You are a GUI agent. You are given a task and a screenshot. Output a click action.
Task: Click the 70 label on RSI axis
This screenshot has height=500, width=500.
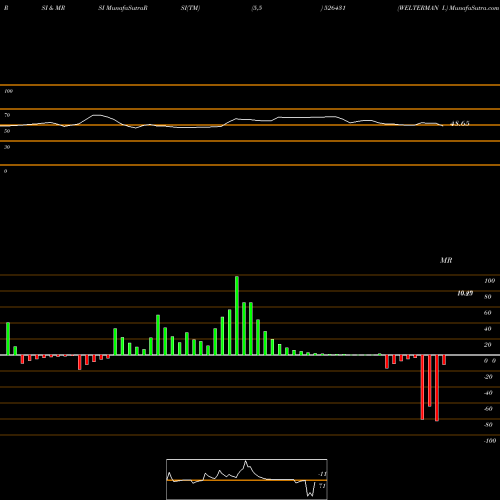click(7, 115)
